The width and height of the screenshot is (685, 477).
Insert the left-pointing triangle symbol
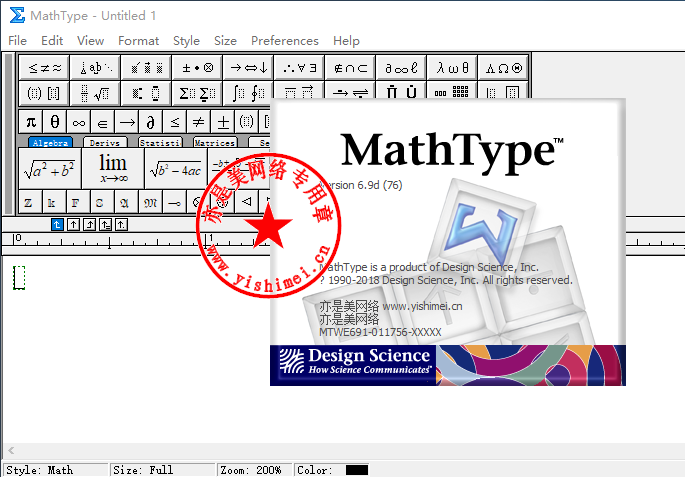pyautogui.click(x=246, y=202)
